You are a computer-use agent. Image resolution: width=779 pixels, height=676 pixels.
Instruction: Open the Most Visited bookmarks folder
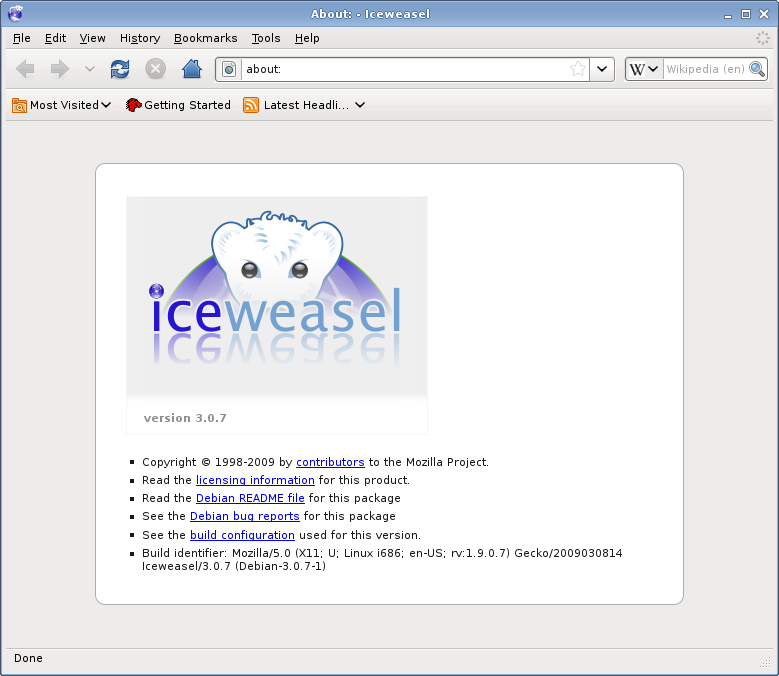(x=61, y=105)
